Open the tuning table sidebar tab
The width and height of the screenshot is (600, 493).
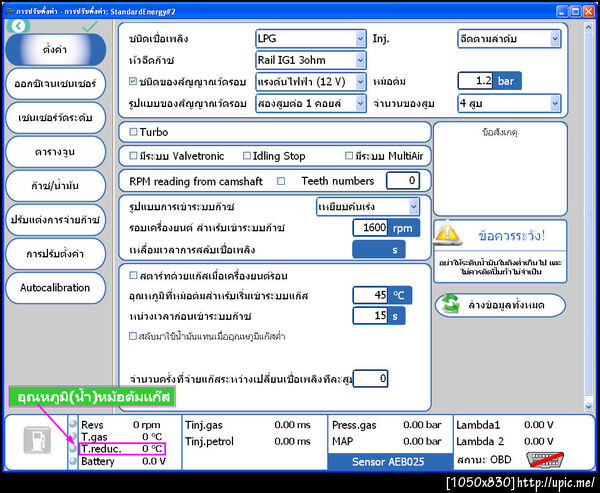coord(55,152)
